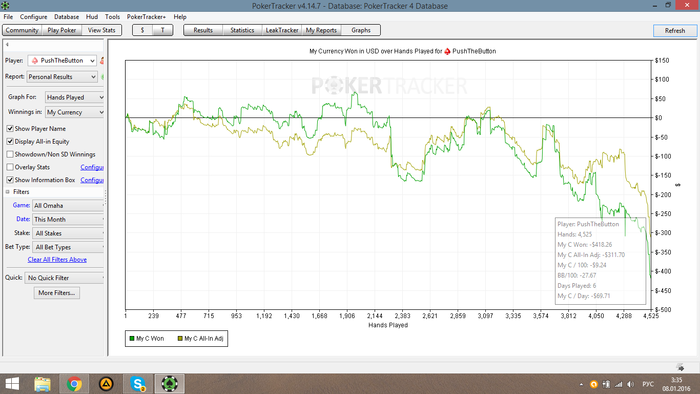The width and height of the screenshot is (700, 394).
Task: Open the Windows Start menu
Action: click(12, 384)
